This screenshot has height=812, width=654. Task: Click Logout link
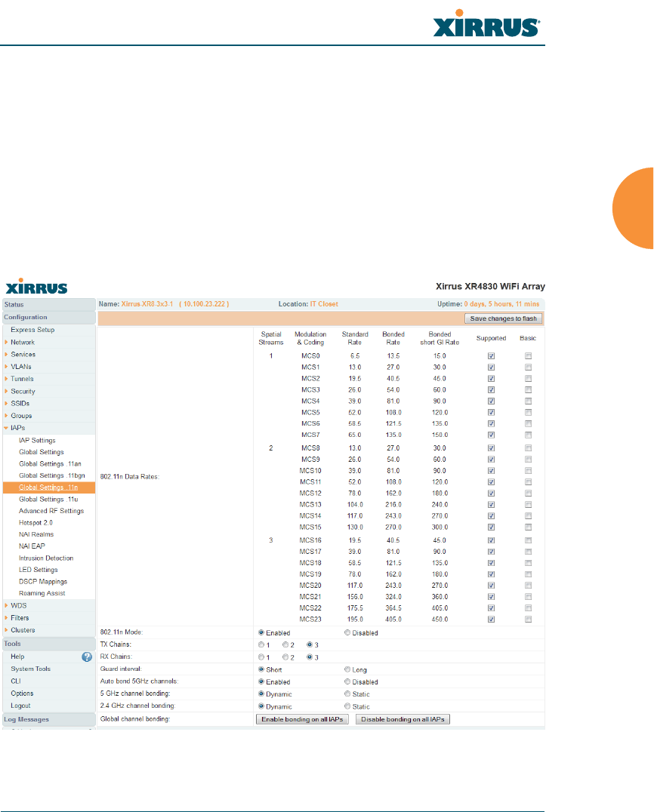coord(20,706)
